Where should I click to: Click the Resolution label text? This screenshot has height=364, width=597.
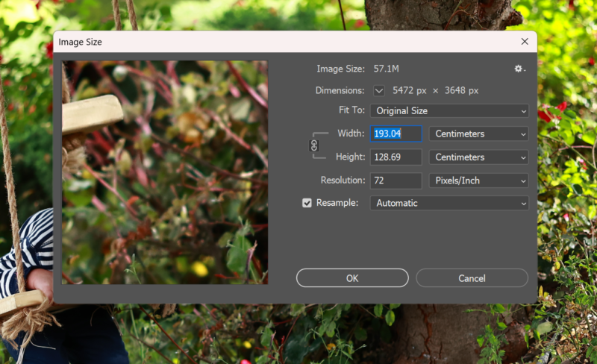(x=342, y=180)
